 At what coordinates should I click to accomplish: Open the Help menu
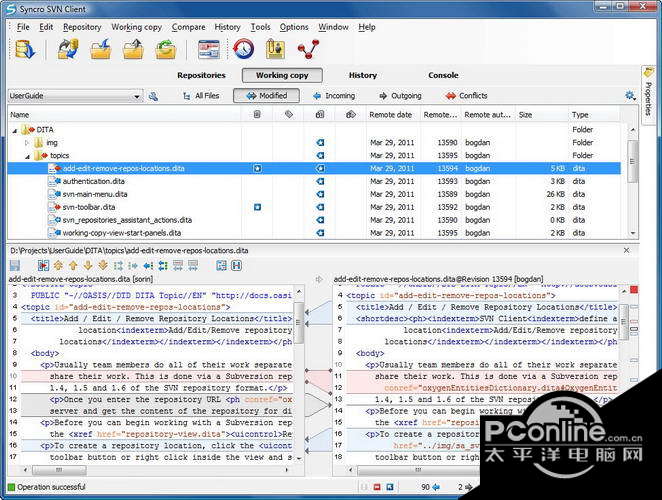click(x=367, y=27)
